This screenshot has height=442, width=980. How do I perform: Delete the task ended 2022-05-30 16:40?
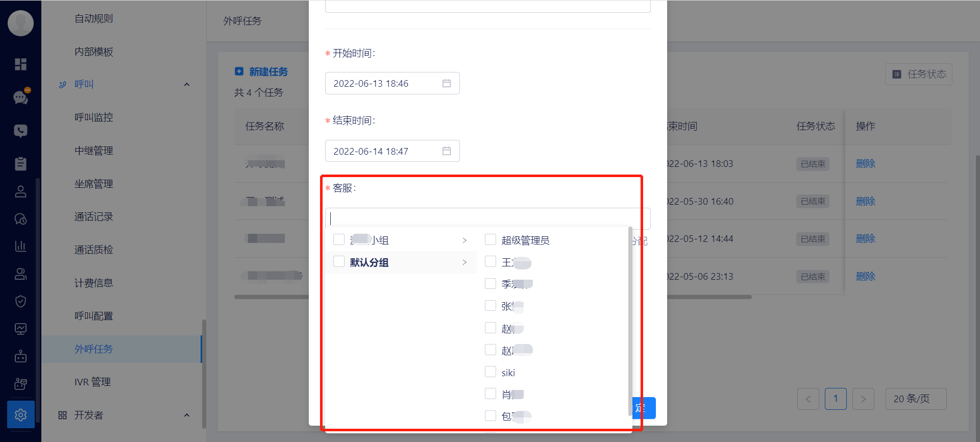pyautogui.click(x=865, y=201)
